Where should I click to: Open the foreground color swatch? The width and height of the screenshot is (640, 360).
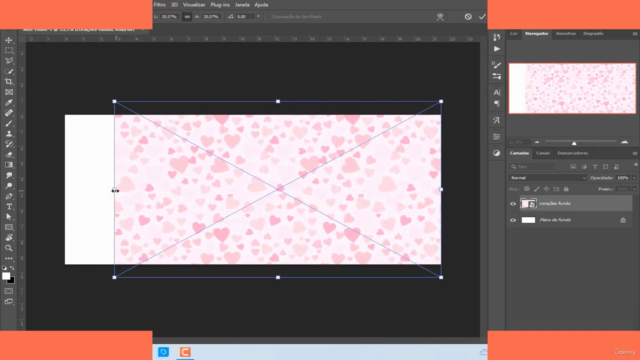[6, 276]
